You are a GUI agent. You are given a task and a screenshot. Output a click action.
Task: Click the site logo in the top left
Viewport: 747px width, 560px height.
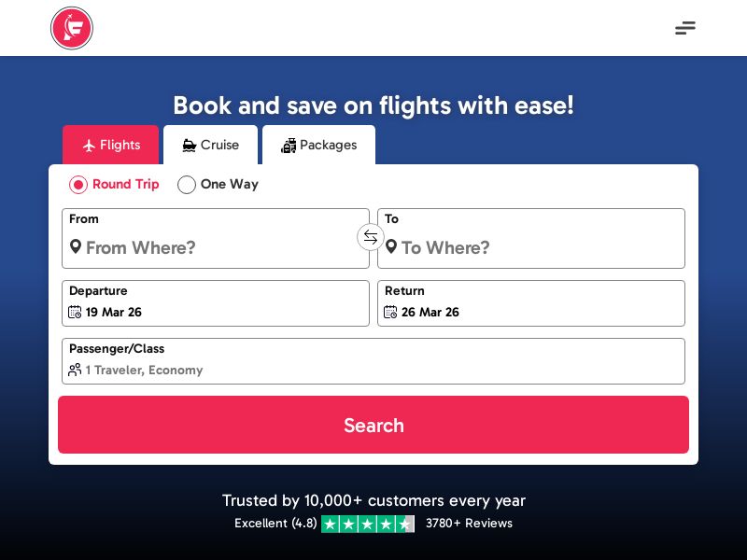point(72,28)
